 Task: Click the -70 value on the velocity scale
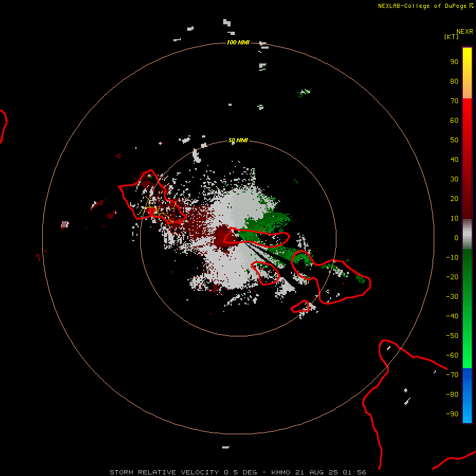(452, 375)
